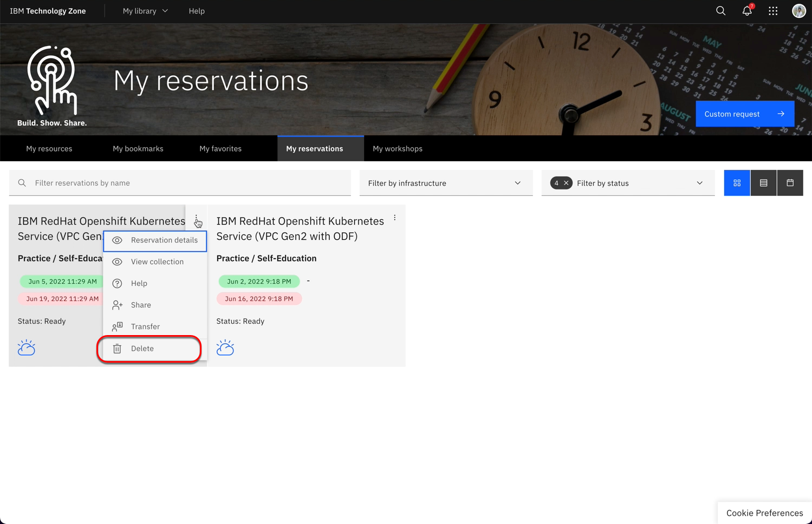Image resolution: width=812 pixels, height=524 pixels.
Task: Open the search icon in top bar
Action: click(x=720, y=11)
